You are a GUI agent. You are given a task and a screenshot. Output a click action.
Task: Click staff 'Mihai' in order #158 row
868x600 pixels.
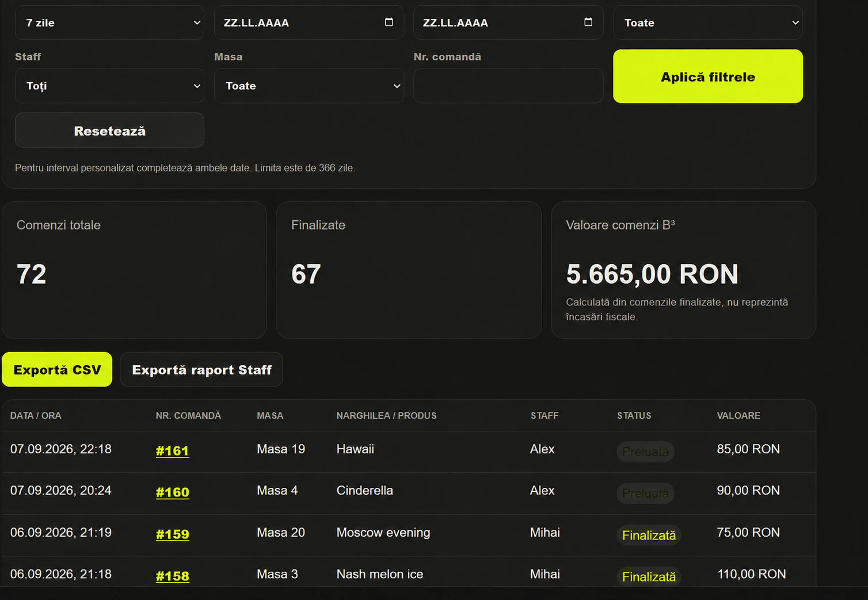coord(545,574)
